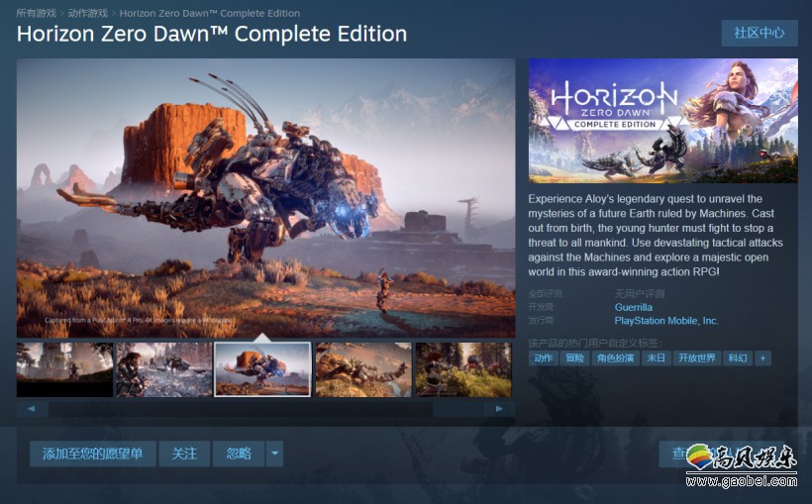Select the snowy scene thumbnail
The height and width of the screenshot is (504, 812).
click(164, 370)
